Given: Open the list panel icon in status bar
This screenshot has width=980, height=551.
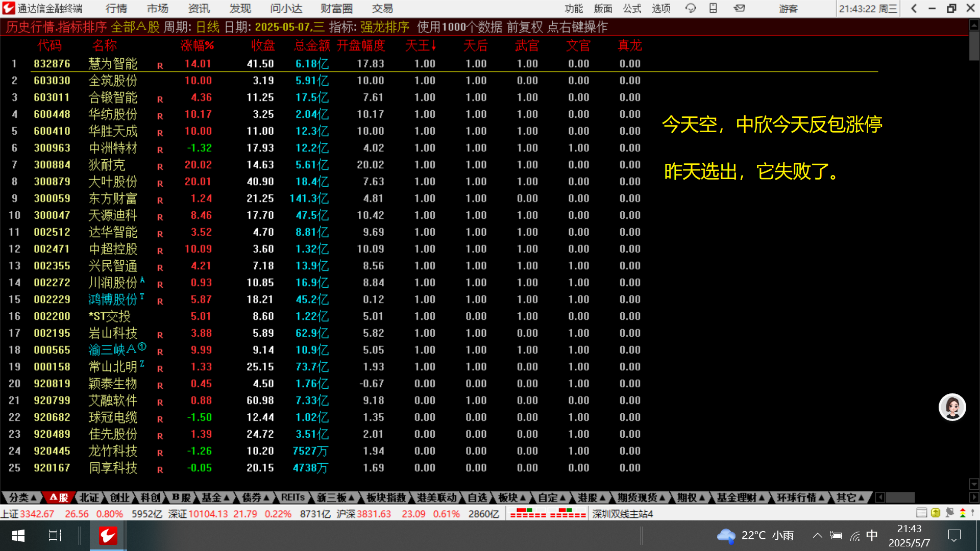Looking at the screenshot, I should (x=921, y=513).
